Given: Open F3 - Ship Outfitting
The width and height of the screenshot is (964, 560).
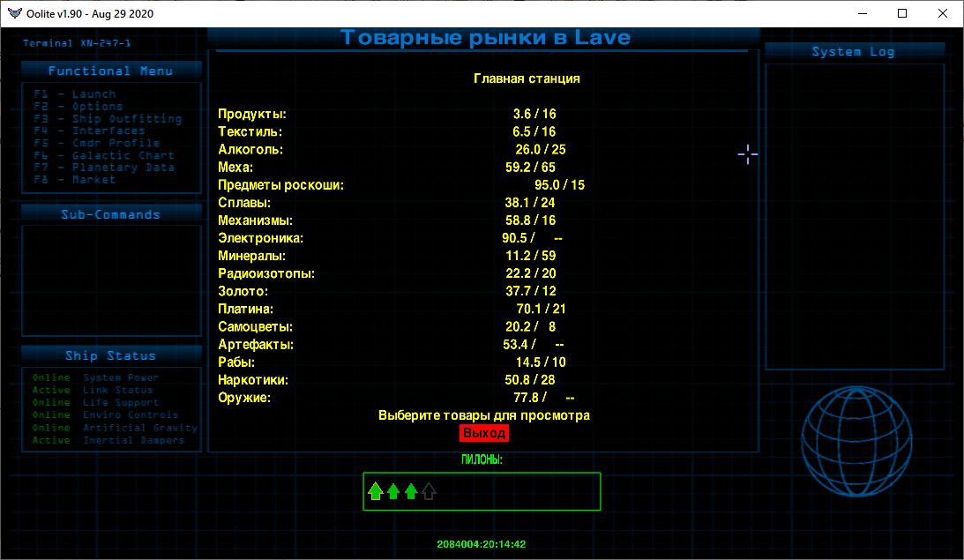Looking at the screenshot, I should [108, 119].
